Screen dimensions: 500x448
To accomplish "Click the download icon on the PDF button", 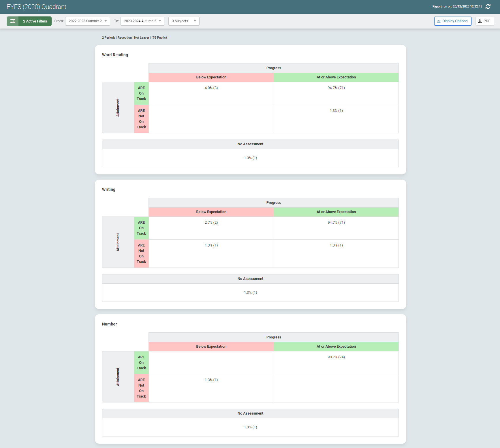I will (x=480, y=21).
